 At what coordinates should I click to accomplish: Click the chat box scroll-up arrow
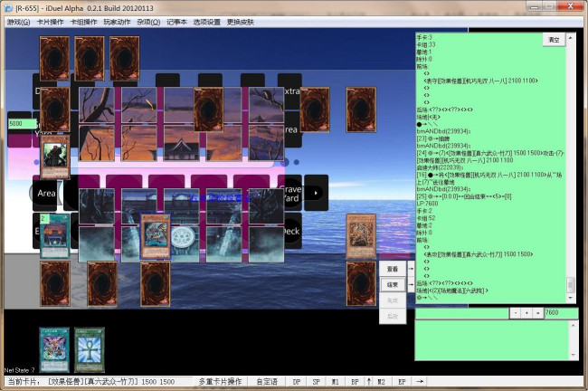click(x=574, y=325)
